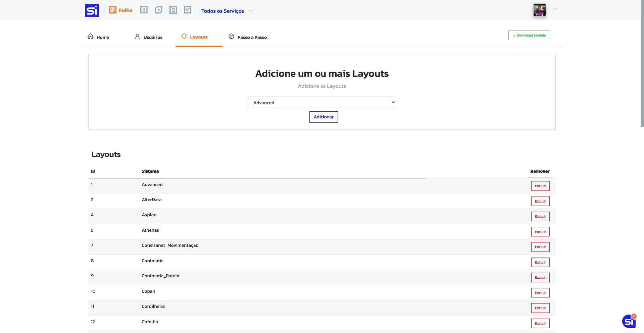Remove the Contmatic_Rateio layout row
The width and height of the screenshot is (644, 333).
540,277
